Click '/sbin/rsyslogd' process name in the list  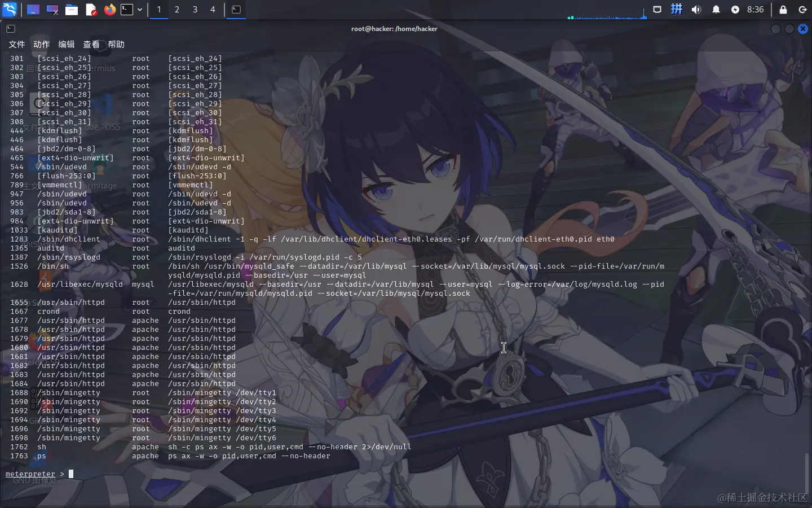[x=69, y=257]
